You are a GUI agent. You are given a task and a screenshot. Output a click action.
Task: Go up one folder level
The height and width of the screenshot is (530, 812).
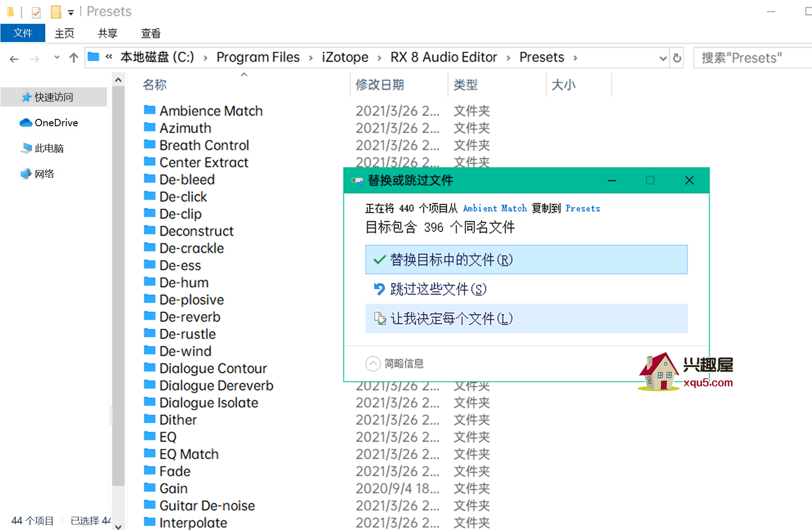coord(74,58)
